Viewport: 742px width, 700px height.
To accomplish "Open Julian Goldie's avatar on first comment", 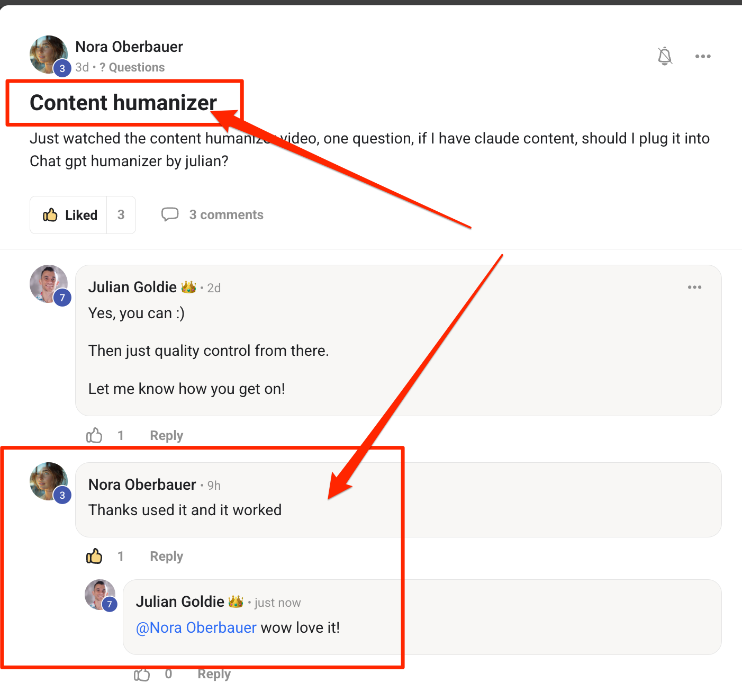I will click(x=49, y=284).
